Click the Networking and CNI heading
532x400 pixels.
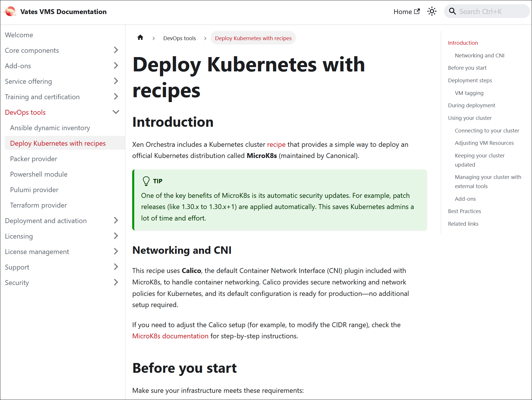point(182,250)
